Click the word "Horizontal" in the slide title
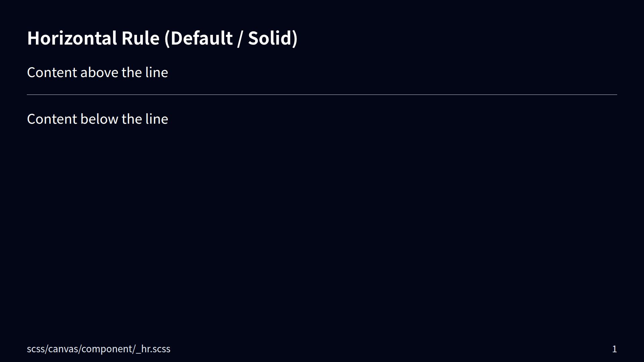644x362 pixels. [x=72, y=38]
